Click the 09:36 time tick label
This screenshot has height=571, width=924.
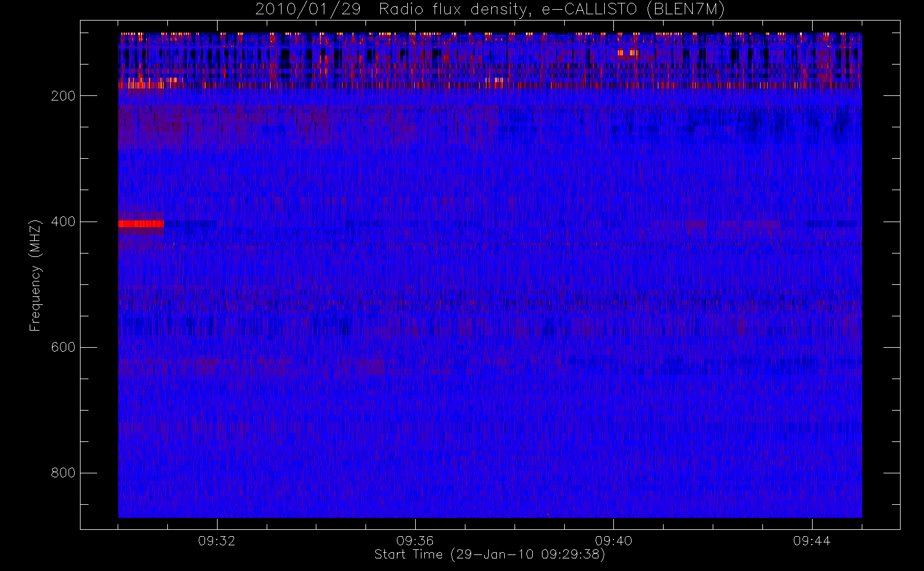point(415,541)
